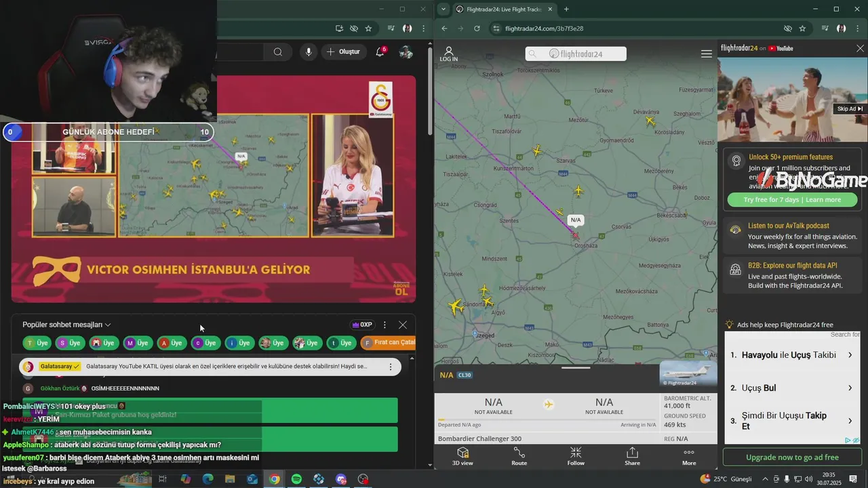Image resolution: width=868 pixels, height=488 pixels.
Task: Skip the video ad
Action: [850, 108]
